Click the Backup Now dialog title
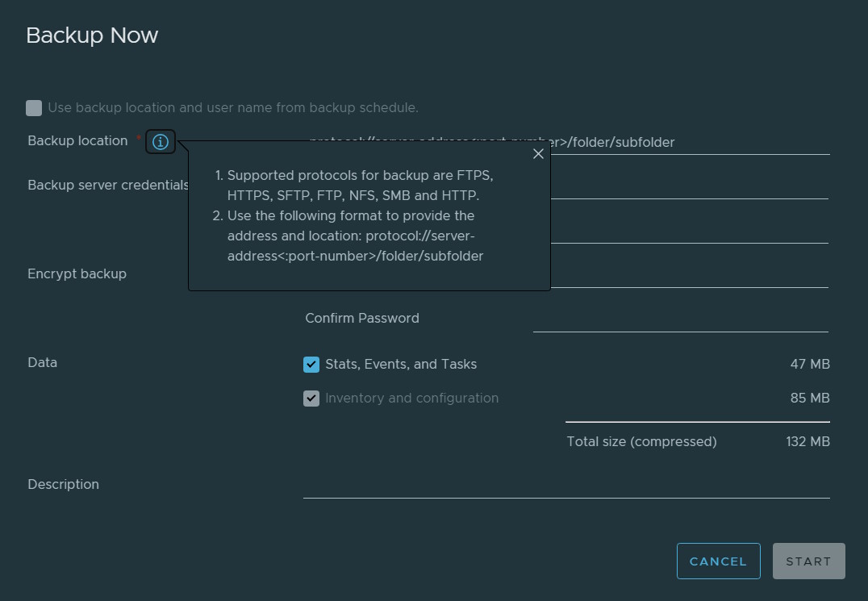Screen dimensions: 868x601 tap(92, 35)
